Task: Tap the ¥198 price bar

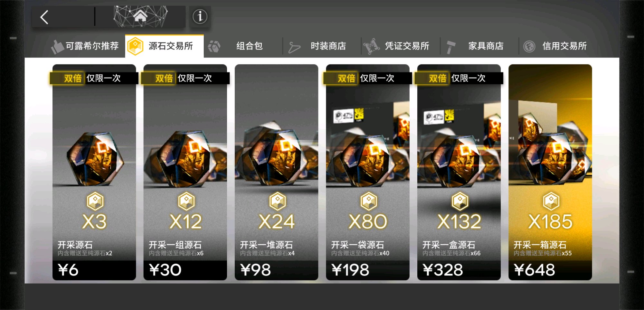Action: [x=368, y=270]
